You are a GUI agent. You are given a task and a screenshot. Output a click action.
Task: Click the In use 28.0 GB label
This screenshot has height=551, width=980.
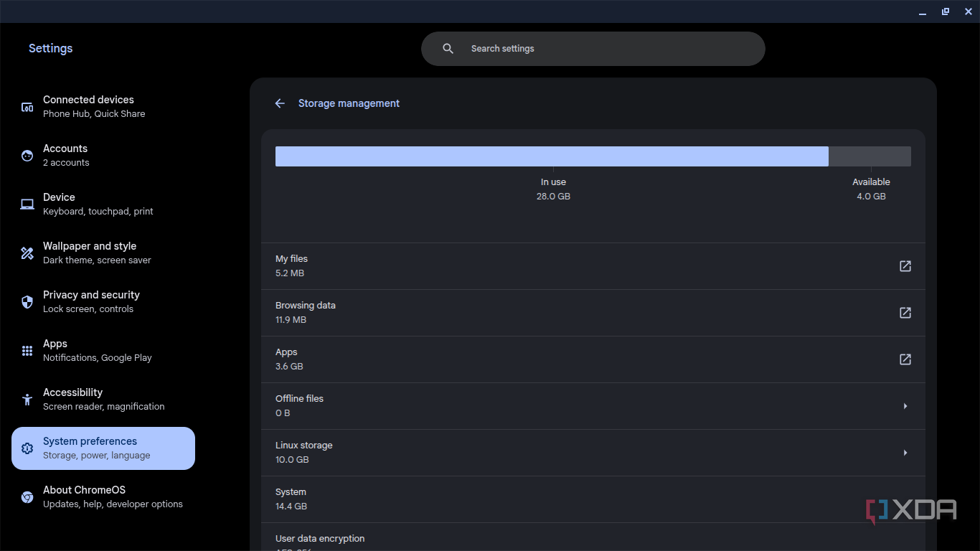pos(553,189)
